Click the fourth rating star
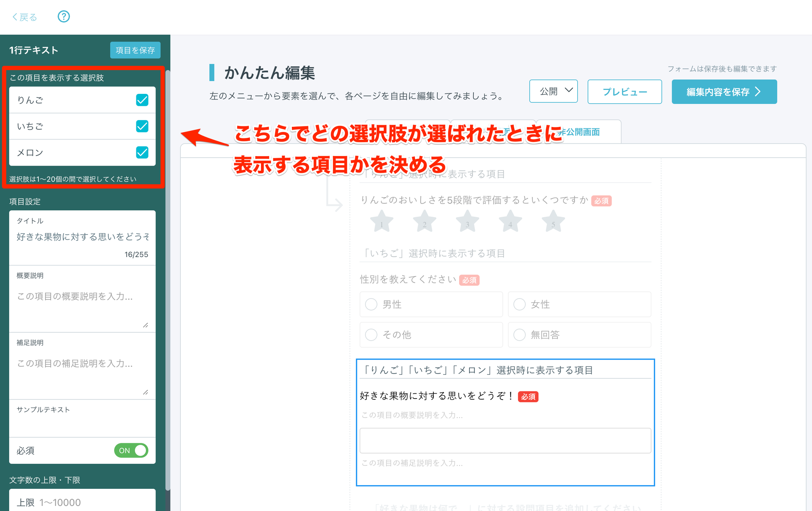812x511 pixels. (x=510, y=221)
